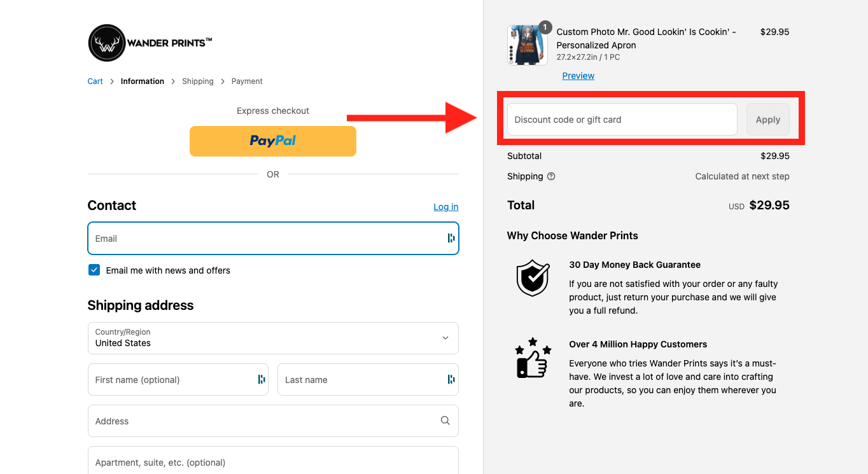Focus the Last name field
The width and height of the screenshot is (868, 474).
click(x=368, y=380)
